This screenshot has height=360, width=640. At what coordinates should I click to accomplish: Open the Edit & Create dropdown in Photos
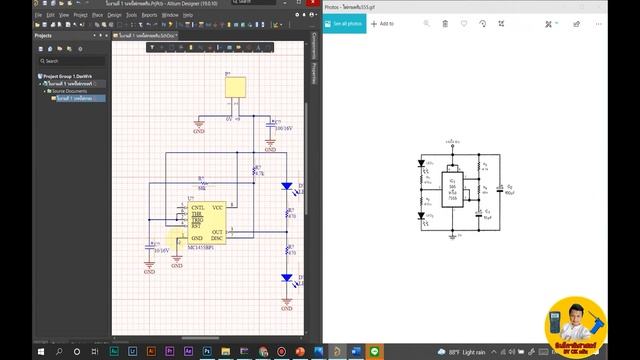click(x=552, y=24)
